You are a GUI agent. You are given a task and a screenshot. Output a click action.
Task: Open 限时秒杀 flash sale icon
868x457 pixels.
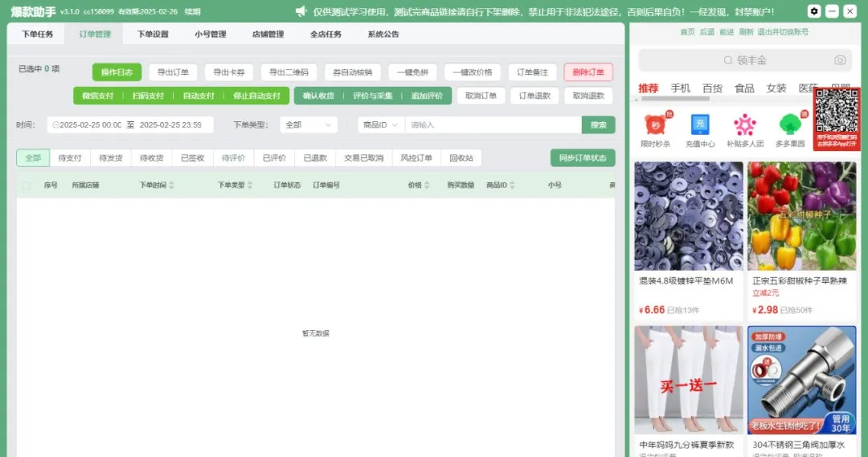tap(655, 125)
